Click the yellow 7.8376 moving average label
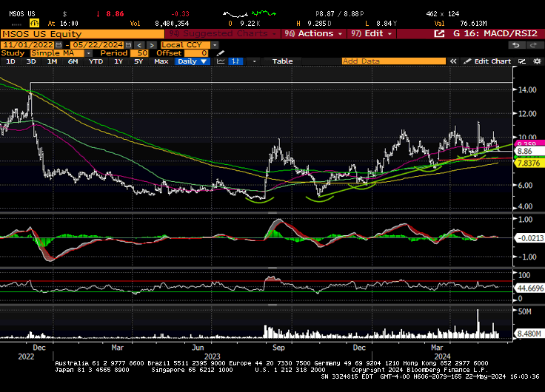Screen dimensions: 545x392 (x=528, y=163)
